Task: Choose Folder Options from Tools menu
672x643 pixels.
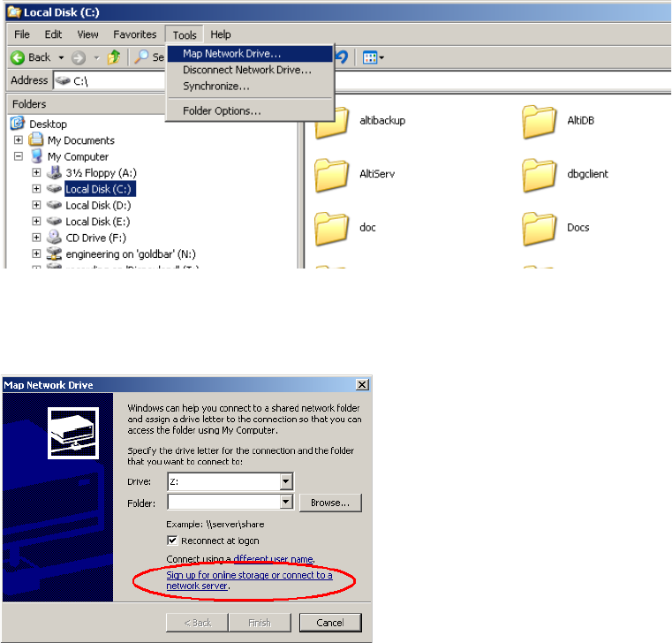Action: (x=249, y=111)
